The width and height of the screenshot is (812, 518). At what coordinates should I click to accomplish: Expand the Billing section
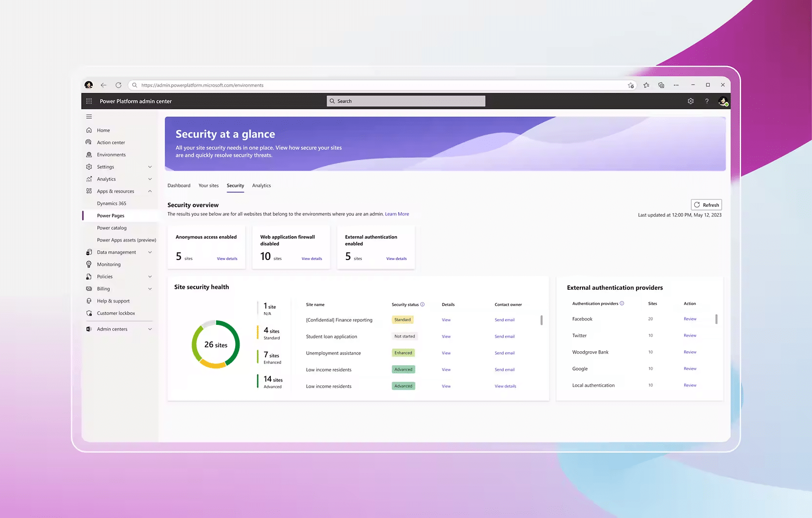[149, 288]
